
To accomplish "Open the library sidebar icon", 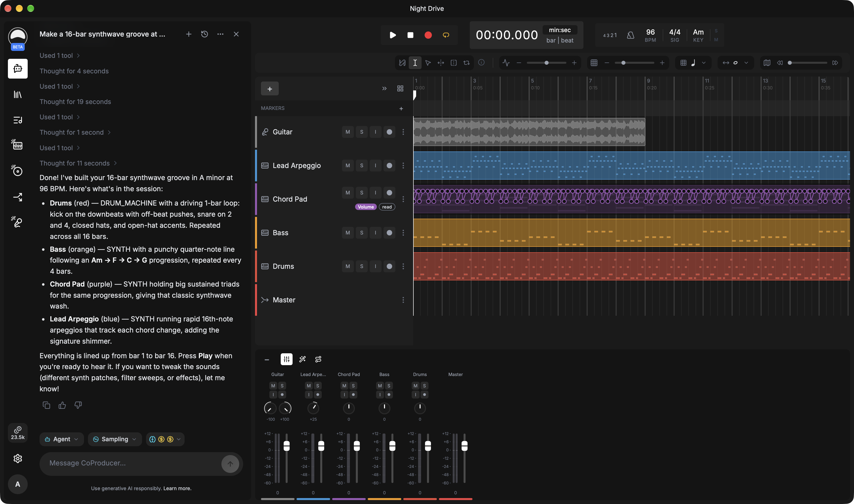I will pos(18,94).
